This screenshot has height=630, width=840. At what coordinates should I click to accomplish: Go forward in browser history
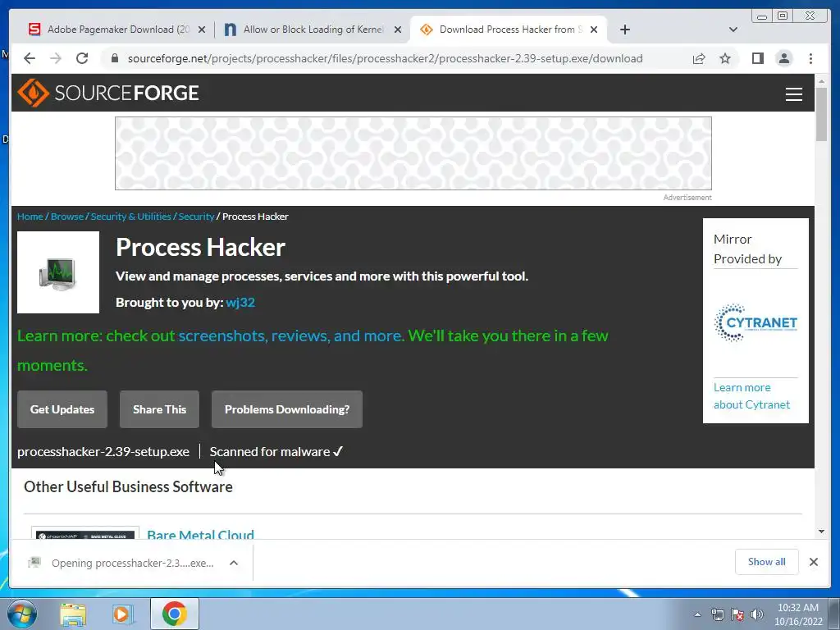(x=56, y=58)
